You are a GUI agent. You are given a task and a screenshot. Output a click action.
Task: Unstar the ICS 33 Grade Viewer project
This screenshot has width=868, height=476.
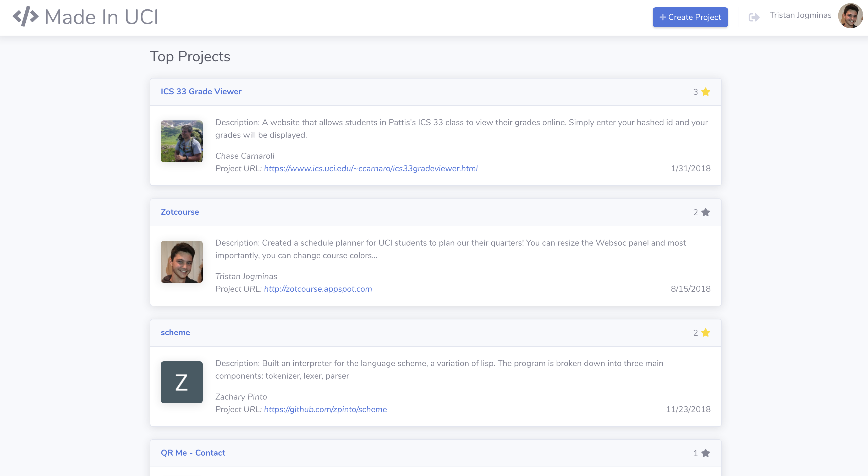pyautogui.click(x=705, y=92)
